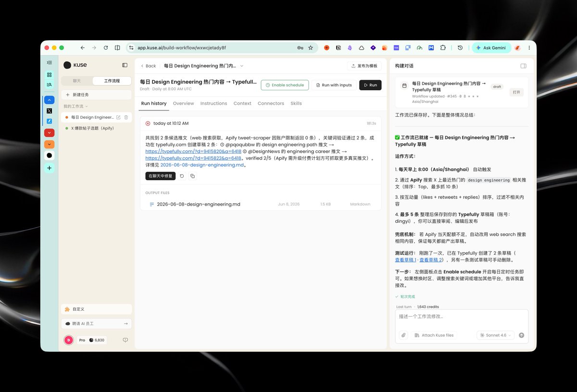Click the black circle app in the left rail
577x392 pixels.
[49, 156]
